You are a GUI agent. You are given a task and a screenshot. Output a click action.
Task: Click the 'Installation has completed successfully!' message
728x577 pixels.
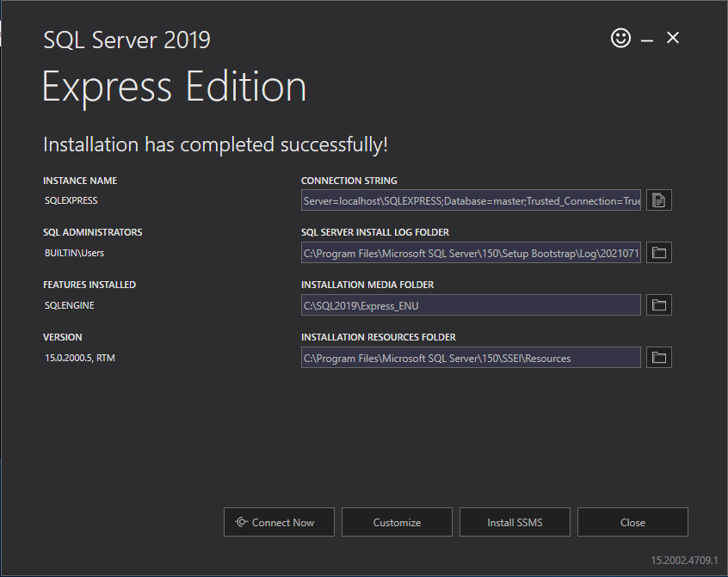[x=215, y=144]
